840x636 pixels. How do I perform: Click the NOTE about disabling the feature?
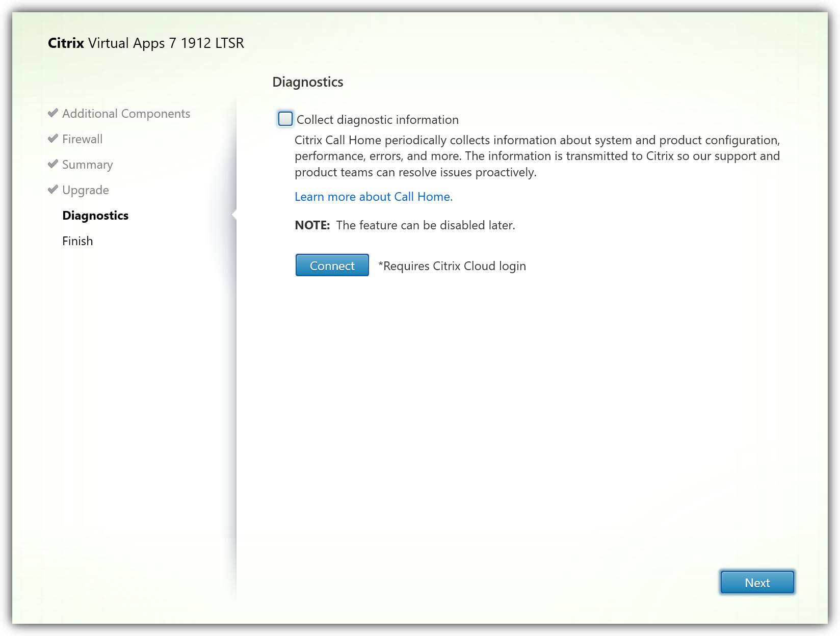pos(405,225)
